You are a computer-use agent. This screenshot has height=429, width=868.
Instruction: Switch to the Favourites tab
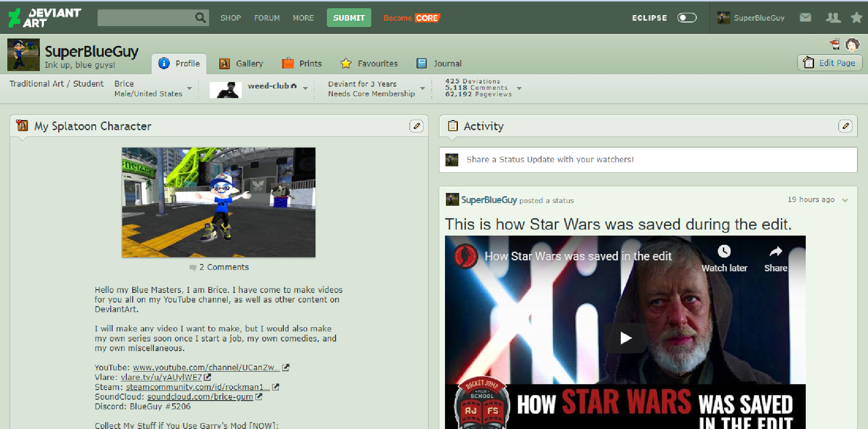369,64
